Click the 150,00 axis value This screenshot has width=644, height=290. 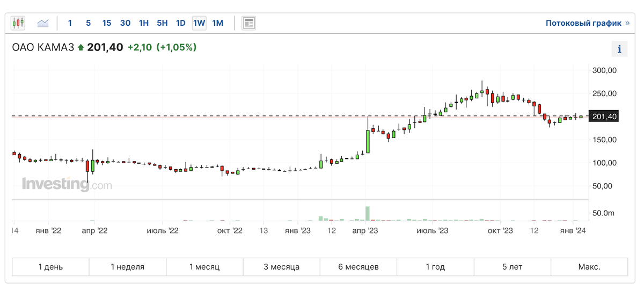(x=604, y=140)
